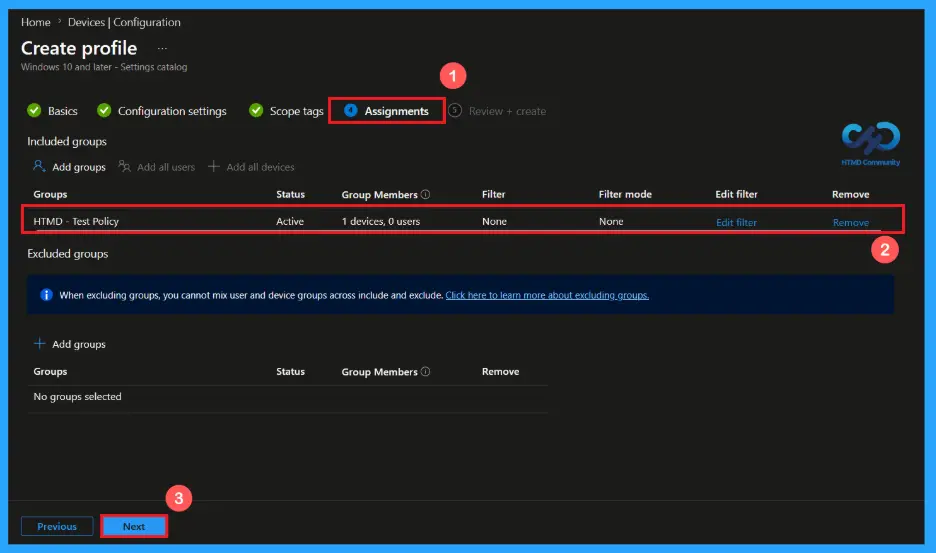Go back with the Previous button
Viewport: 936px width, 553px height.
pos(57,526)
